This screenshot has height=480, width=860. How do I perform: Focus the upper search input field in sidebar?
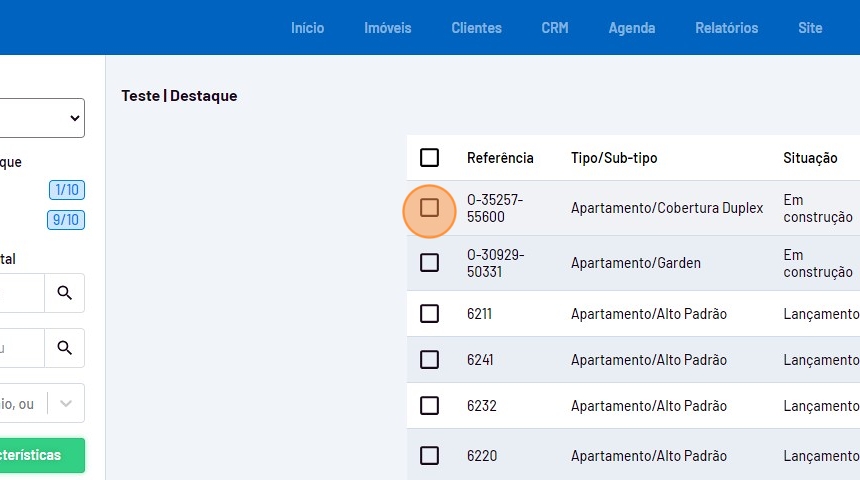20,293
